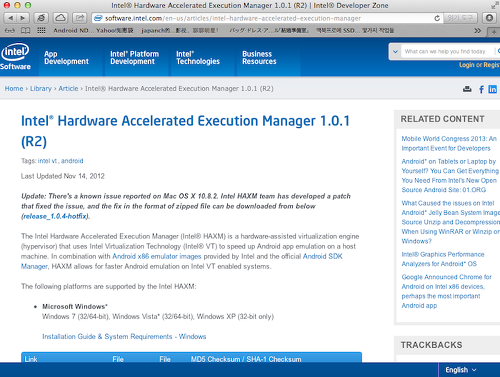This screenshot has width=500, height=377.
Task: Go to Article breadcrumb
Action: (x=68, y=89)
